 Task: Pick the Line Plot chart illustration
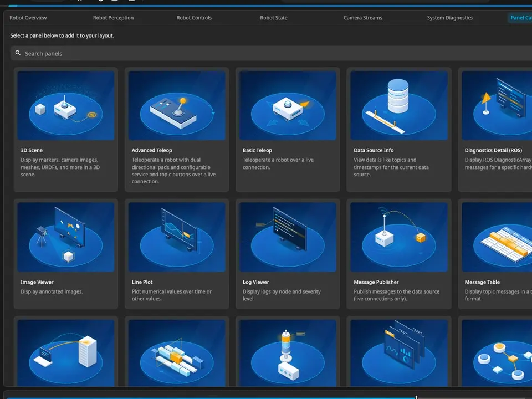pos(177,237)
